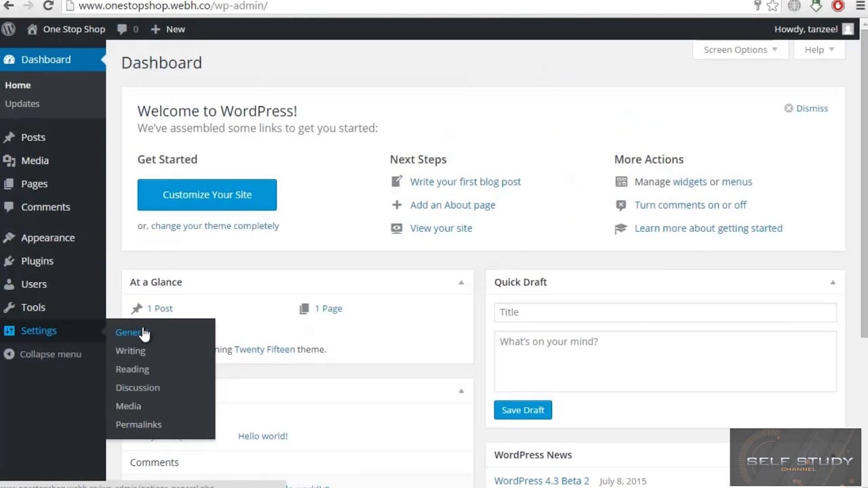
Task: Collapse the At a Glance widget
Action: [461, 282]
